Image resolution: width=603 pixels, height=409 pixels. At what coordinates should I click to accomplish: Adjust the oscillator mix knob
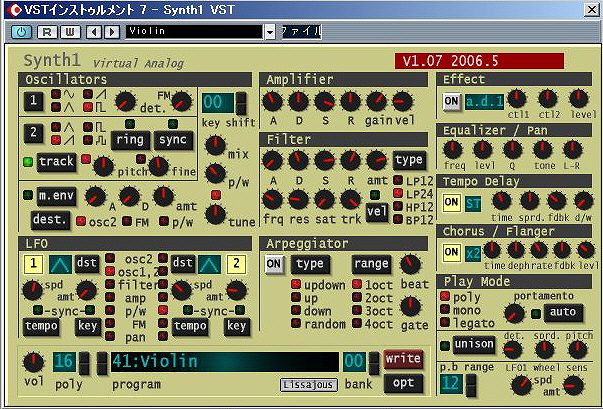tap(215, 145)
